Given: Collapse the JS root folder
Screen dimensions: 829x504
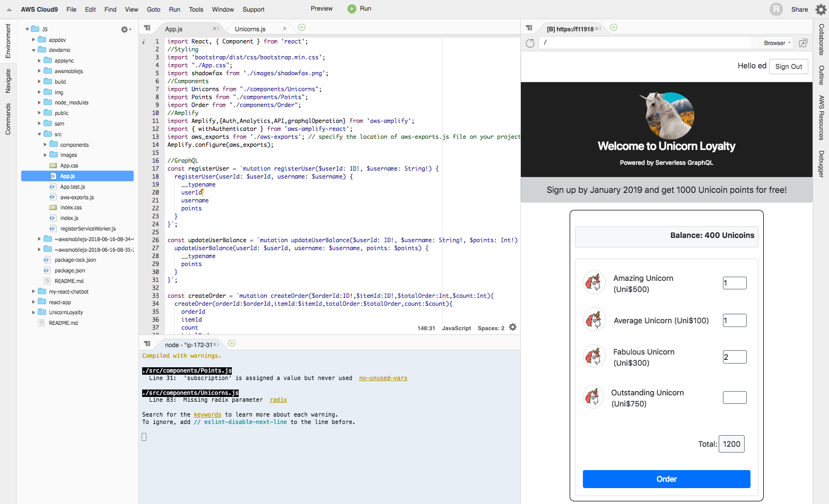Looking at the screenshot, I should 28,29.
